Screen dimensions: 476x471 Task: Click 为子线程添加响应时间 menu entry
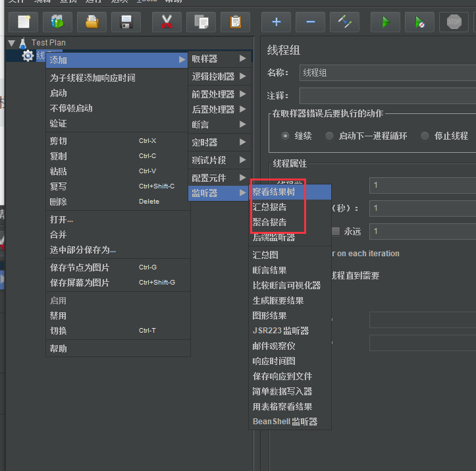tap(117, 78)
